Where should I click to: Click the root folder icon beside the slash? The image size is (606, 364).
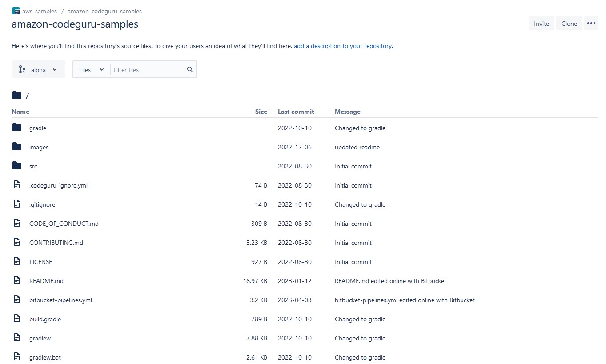[x=17, y=95]
